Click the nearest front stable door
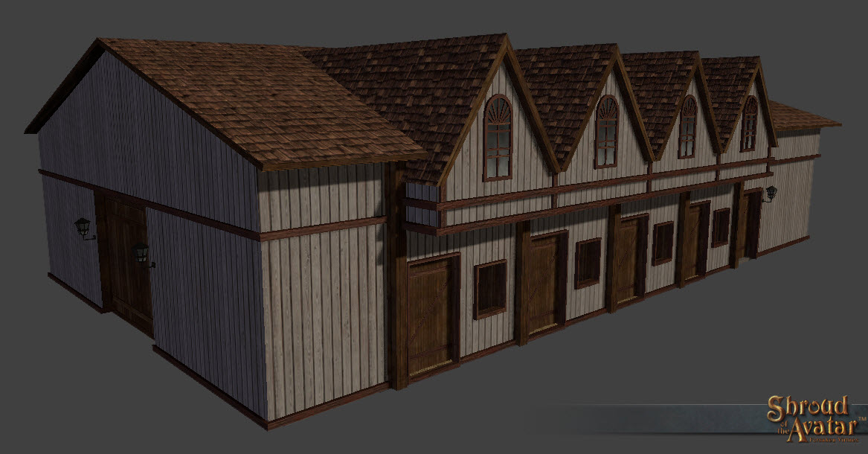This screenshot has height=454, width=868. pyautogui.click(x=431, y=314)
